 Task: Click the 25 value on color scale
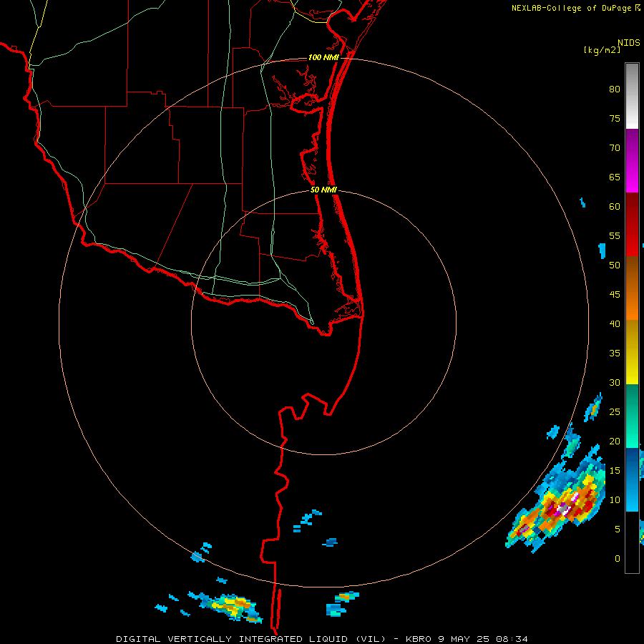615,412
